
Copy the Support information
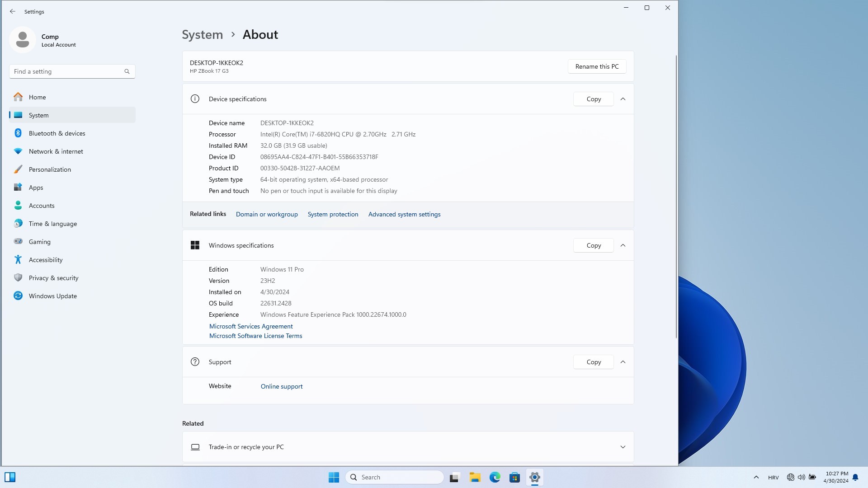pos(594,362)
